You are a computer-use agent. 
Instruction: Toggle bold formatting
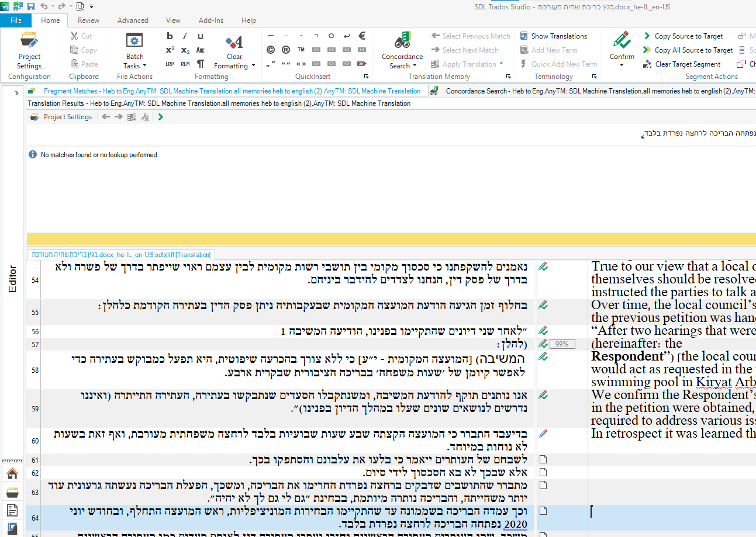[170, 36]
